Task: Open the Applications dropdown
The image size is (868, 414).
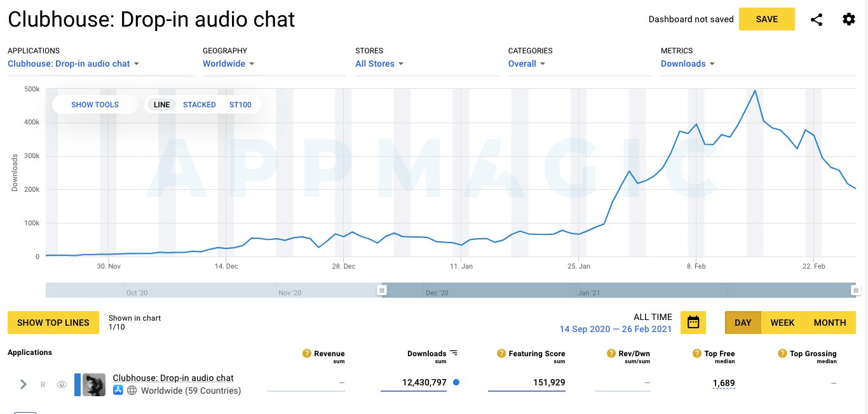Action: click(x=74, y=63)
